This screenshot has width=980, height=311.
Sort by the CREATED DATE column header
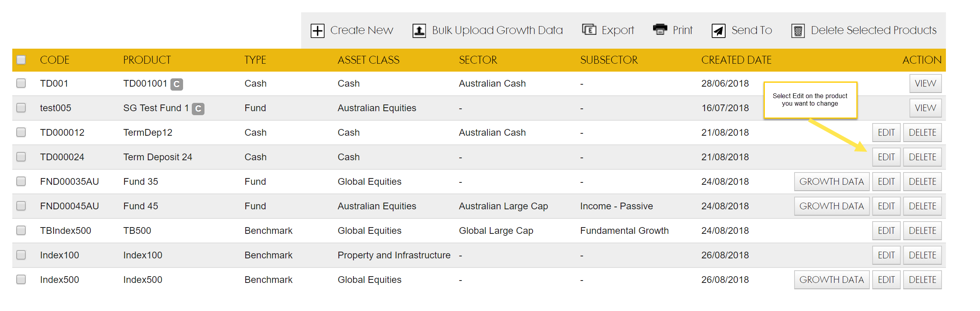tap(736, 60)
